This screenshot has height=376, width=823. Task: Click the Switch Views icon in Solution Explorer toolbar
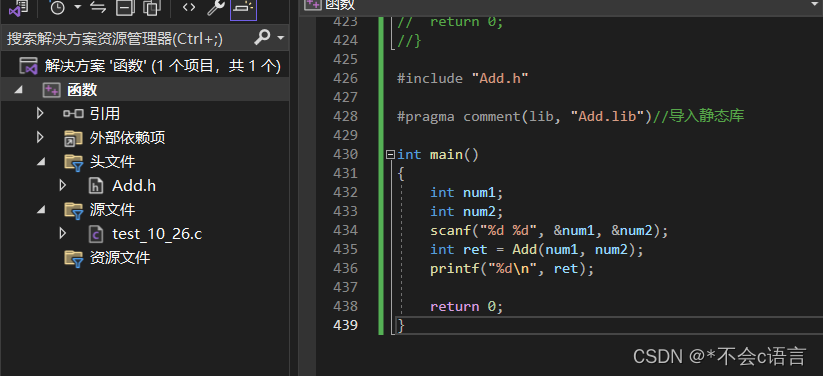[x=18, y=7]
